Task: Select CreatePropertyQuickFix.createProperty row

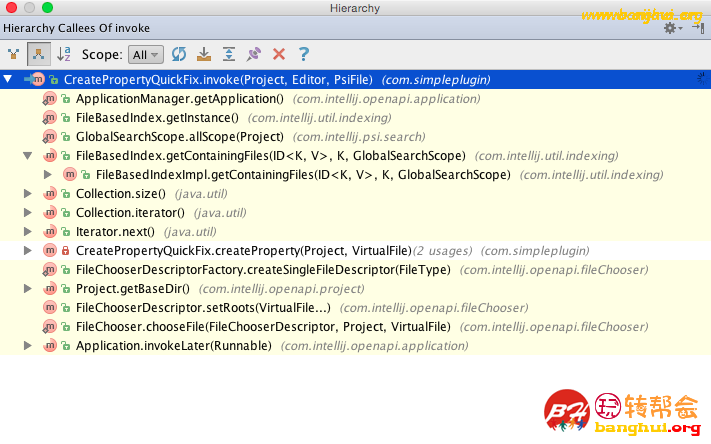Action: pos(356,251)
